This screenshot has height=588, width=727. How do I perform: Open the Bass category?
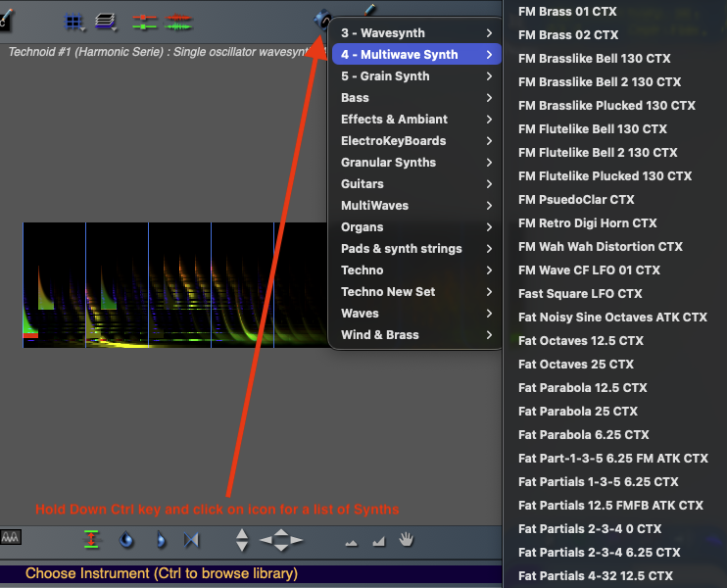tap(416, 97)
